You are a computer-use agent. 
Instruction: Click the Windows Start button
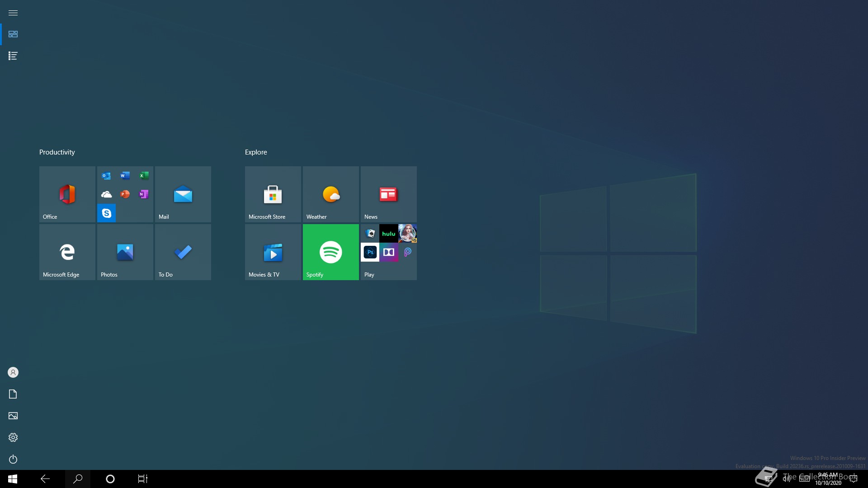click(13, 479)
